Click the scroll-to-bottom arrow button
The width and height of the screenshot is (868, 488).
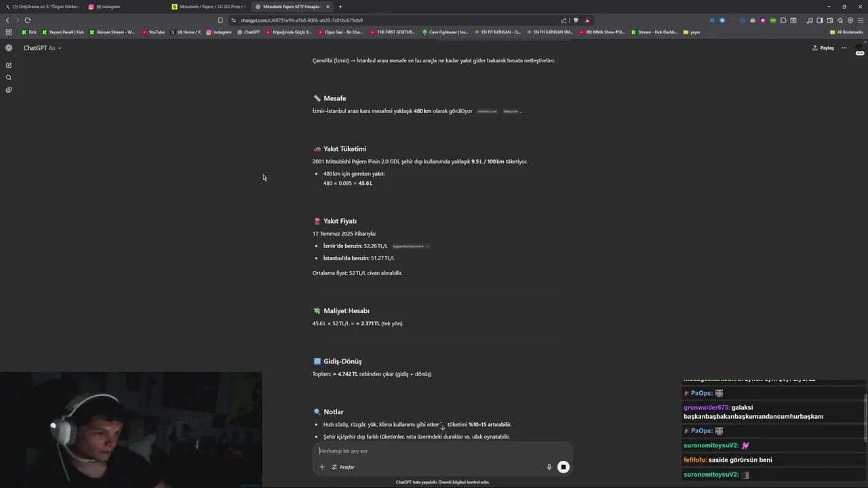pyautogui.click(x=442, y=427)
